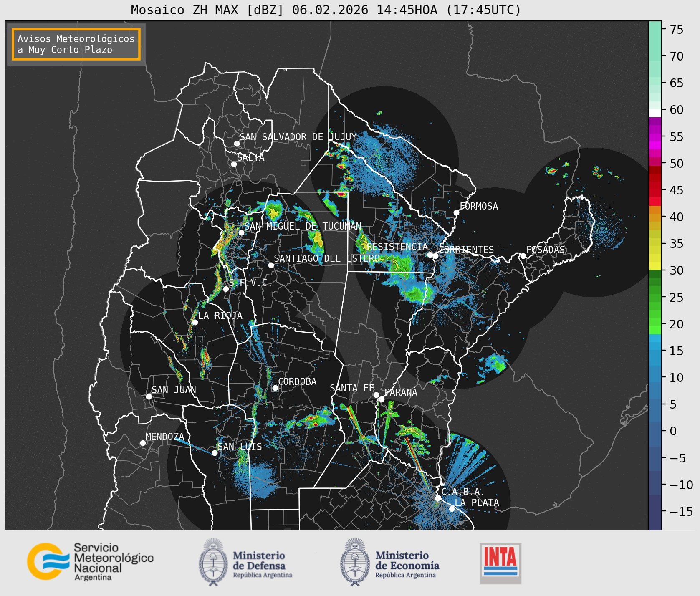
Task: Click the 40 dBZ orange color band
Action: (655, 217)
